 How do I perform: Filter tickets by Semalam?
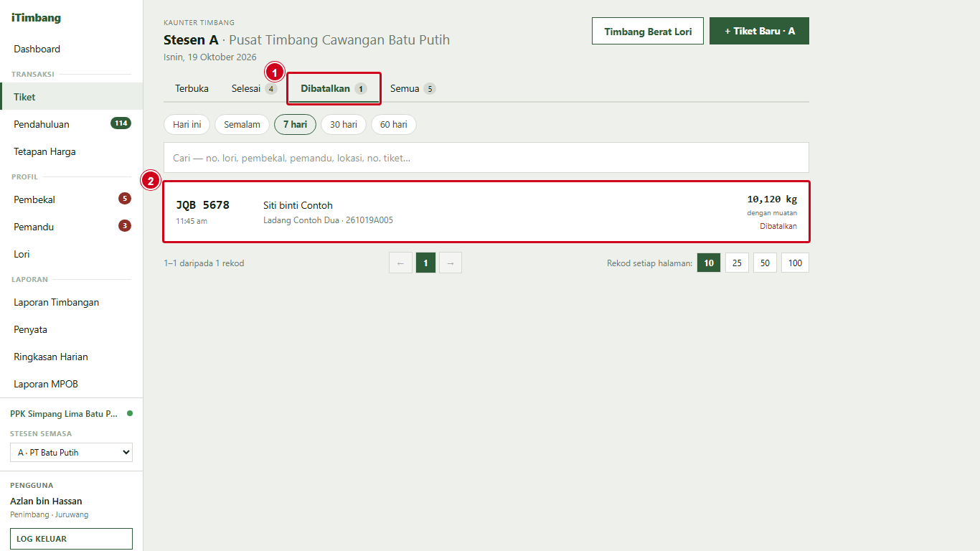(x=242, y=124)
